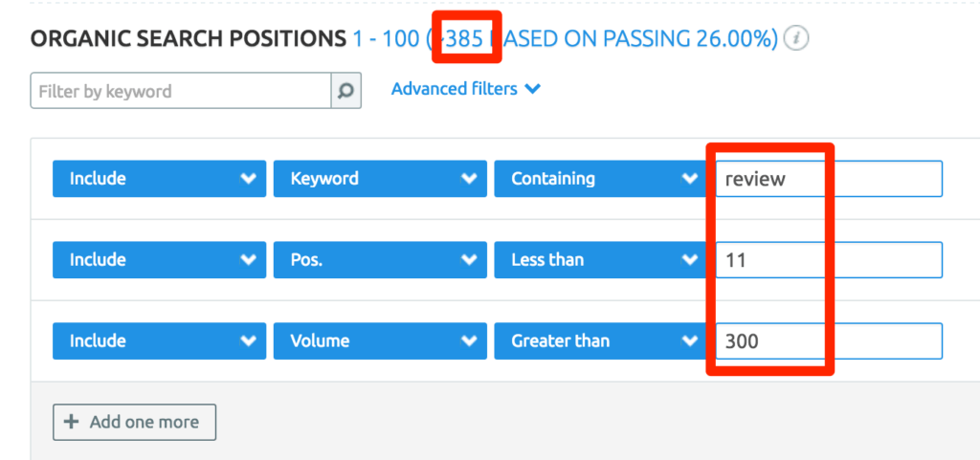Open the Containing condition dropdown
Image resolution: width=980 pixels, height=460 pixels.
(x=601, y=179)
